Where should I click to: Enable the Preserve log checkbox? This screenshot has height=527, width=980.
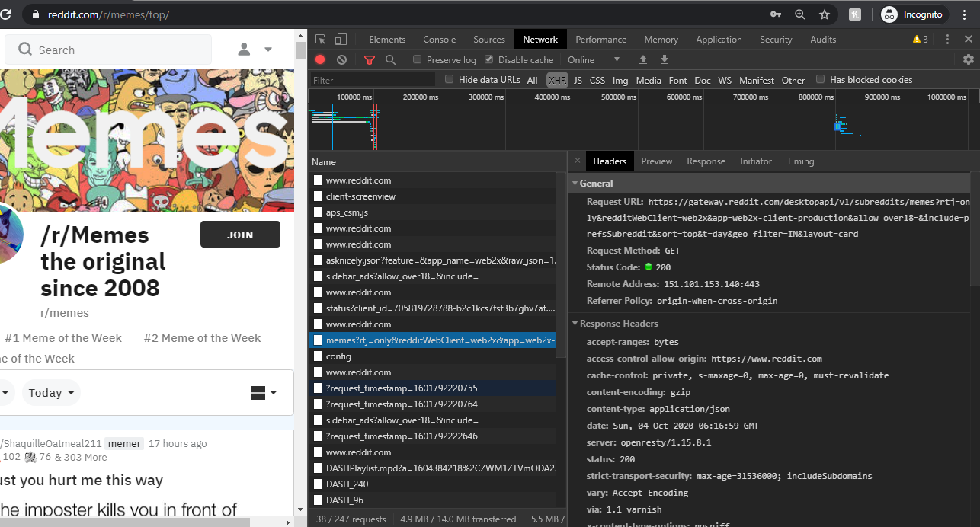(x=418, y=59)
